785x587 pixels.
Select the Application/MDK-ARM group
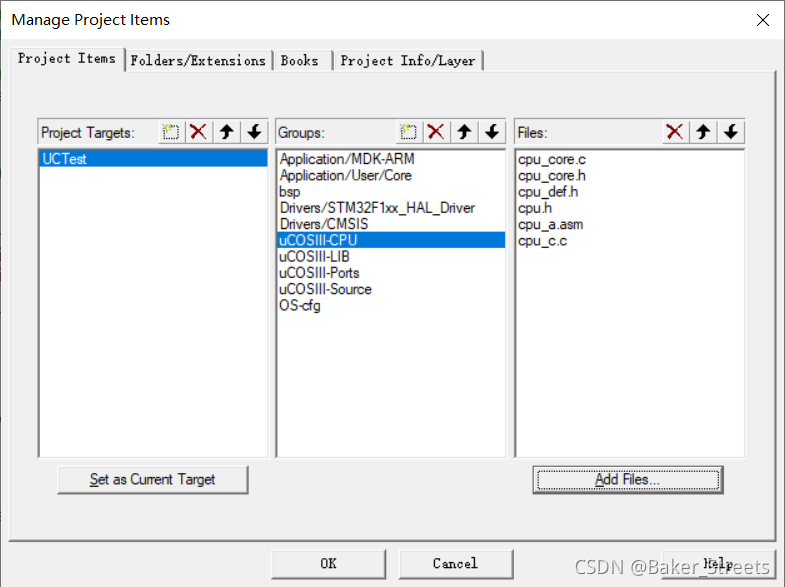390,159
